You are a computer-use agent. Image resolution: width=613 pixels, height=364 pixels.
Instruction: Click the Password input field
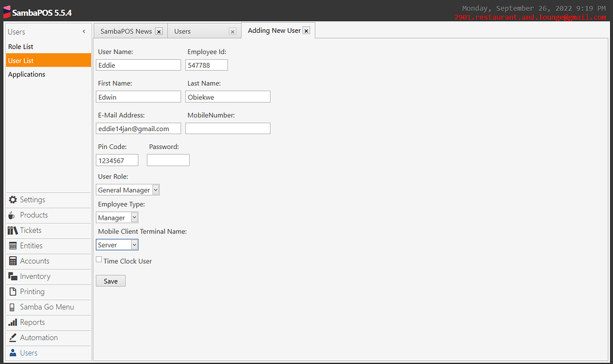tap(168, 160)
